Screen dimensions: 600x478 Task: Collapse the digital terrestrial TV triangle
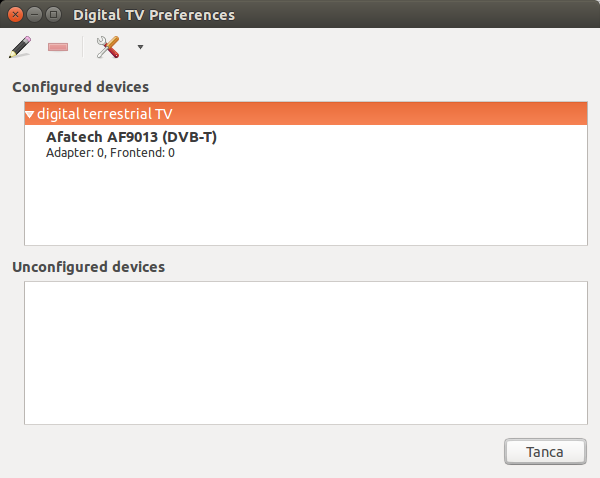tap(30, 115)
